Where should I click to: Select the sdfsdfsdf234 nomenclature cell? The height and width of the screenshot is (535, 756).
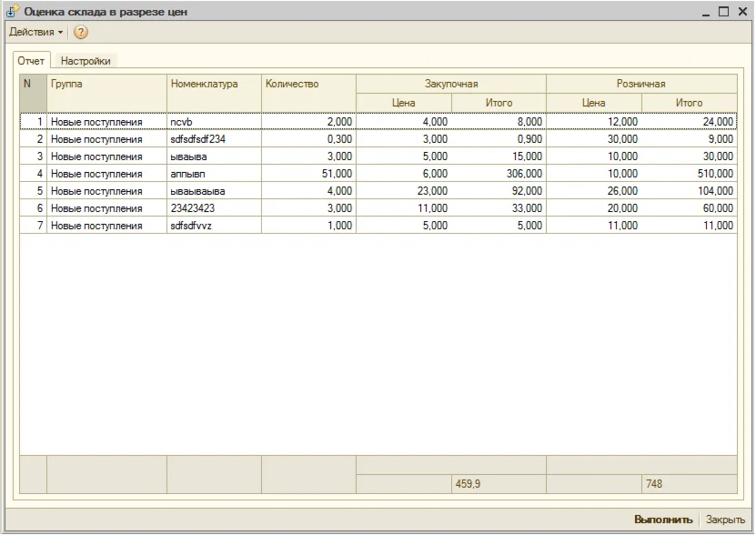213,139
